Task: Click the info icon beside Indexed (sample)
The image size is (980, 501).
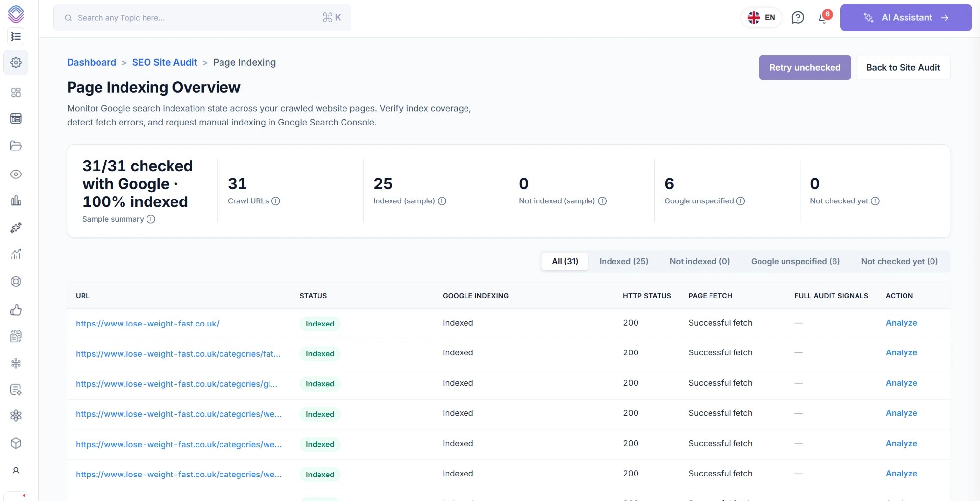Action: [442, 201]
